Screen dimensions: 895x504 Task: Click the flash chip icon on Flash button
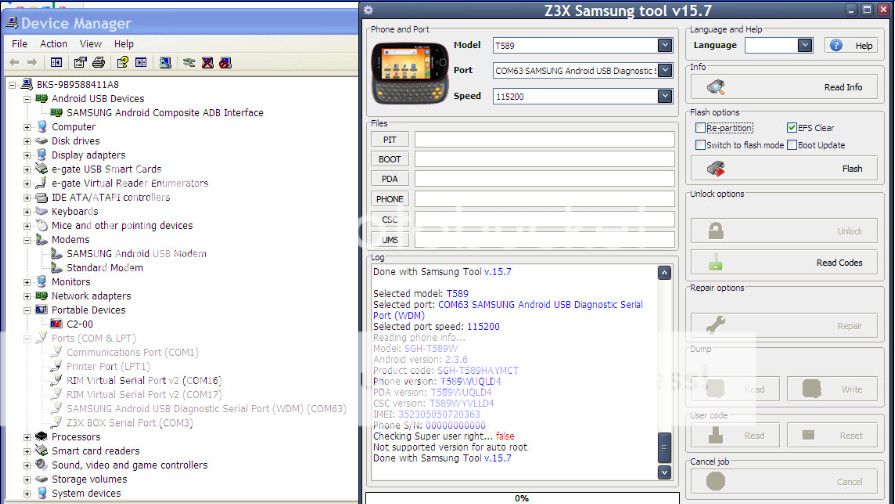(716, 168)
